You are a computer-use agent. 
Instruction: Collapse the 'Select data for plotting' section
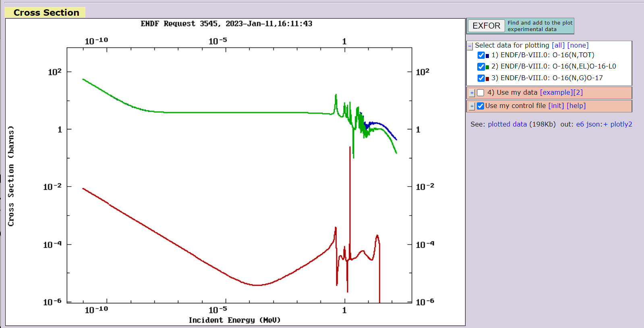pyautogui.click(x=470, y=46)
